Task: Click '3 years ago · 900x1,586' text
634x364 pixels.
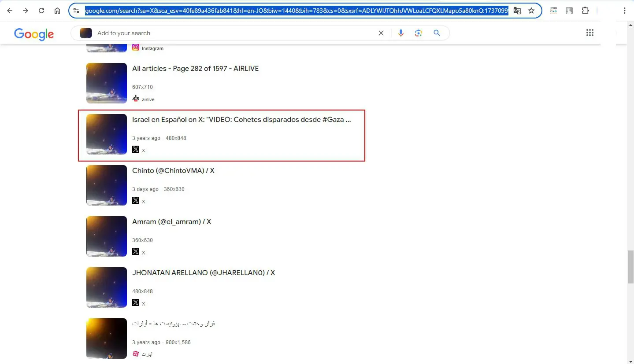Action: [161, 342]
